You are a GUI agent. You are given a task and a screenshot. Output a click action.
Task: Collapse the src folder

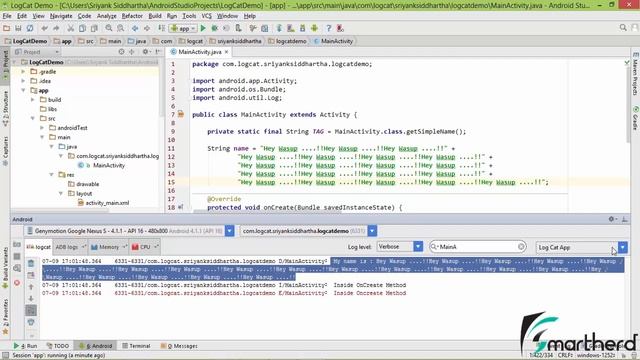tap(33, 118)
